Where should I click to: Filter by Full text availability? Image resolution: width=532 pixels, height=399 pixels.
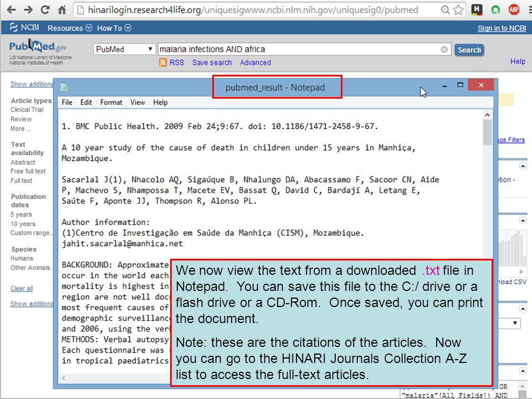click(22, 181)
